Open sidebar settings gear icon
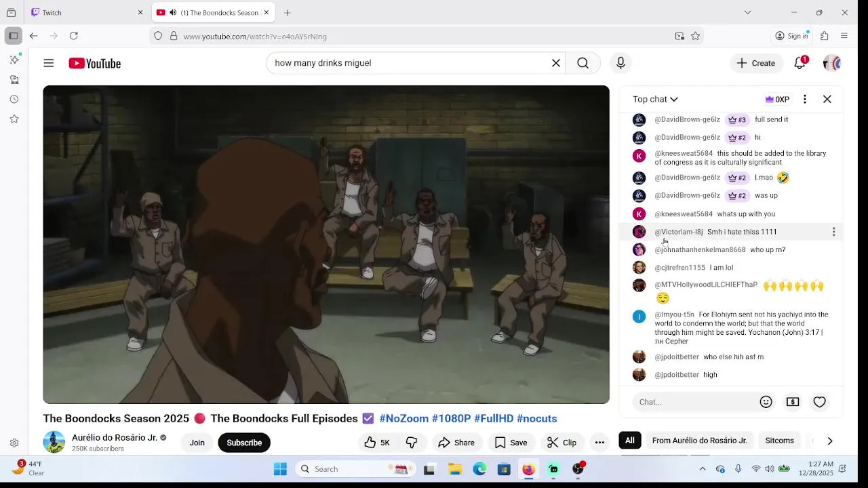 pyautogui.click(x=14, y=443)
